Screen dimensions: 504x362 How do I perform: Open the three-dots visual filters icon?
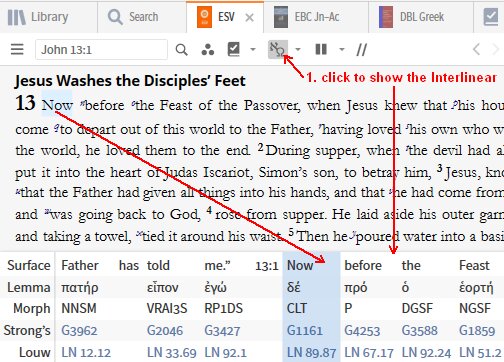click(x=208, y=50)
